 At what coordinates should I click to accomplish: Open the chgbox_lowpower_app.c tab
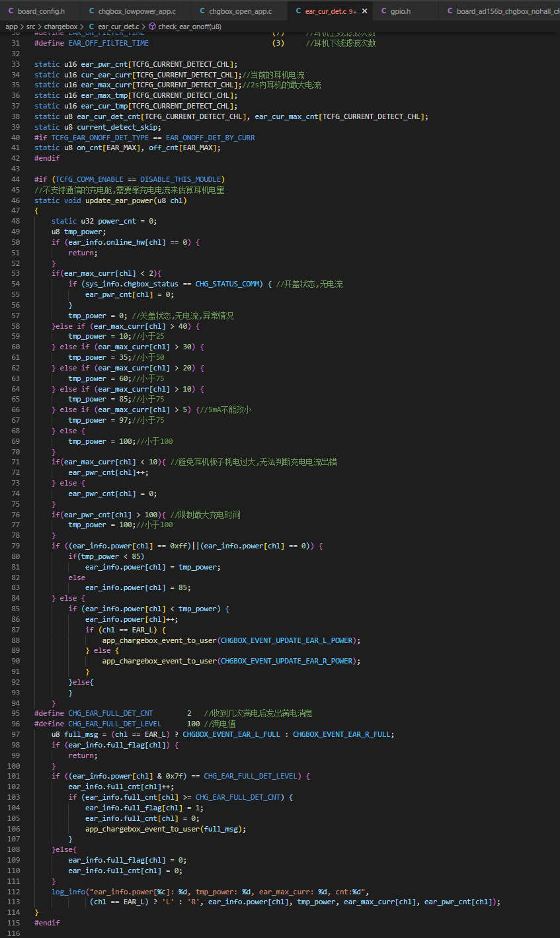tap(137, 11)
